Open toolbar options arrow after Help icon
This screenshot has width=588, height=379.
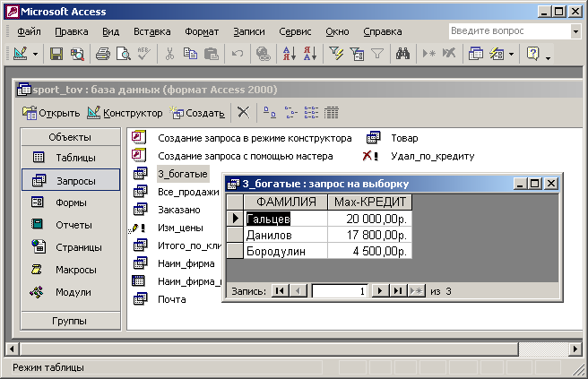pyautogui.click(x=548, y=58)
